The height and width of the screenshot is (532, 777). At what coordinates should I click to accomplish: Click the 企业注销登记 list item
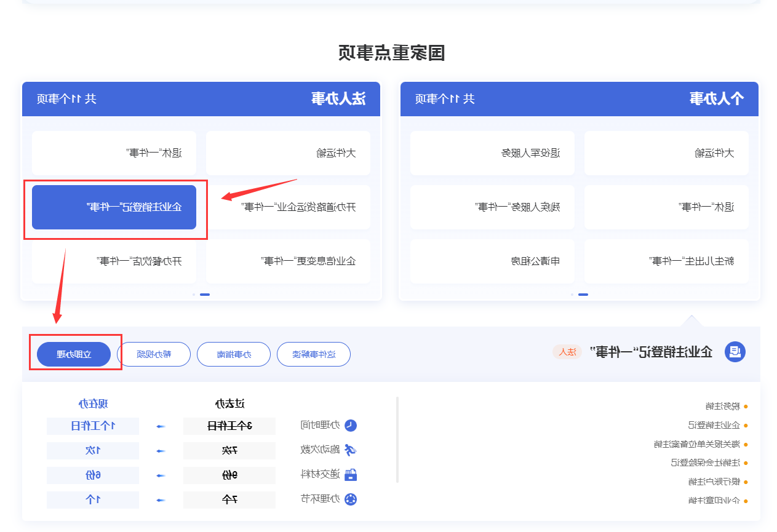click(714, 426)
